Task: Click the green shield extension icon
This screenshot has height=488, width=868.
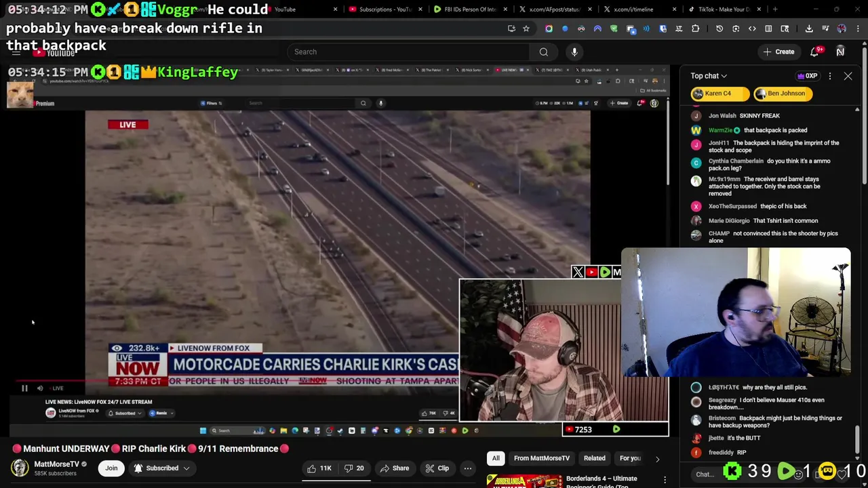Action: point(614,28)
